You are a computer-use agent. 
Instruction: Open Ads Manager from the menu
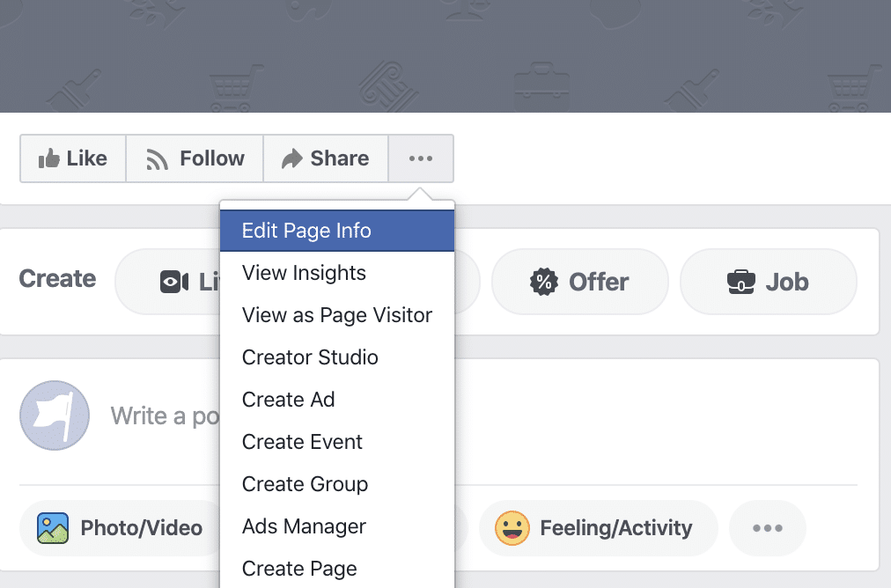click(304, 526)
